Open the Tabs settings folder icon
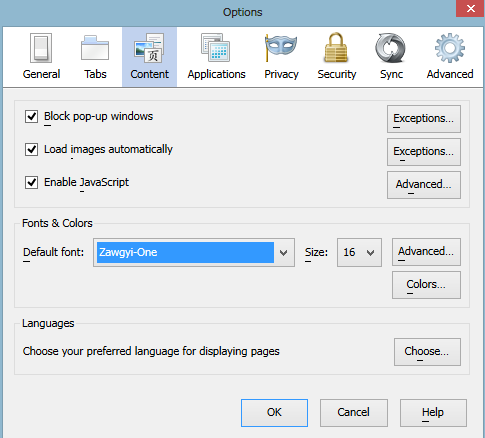Screen dimensions: 485x438 [x=95, y=48]
